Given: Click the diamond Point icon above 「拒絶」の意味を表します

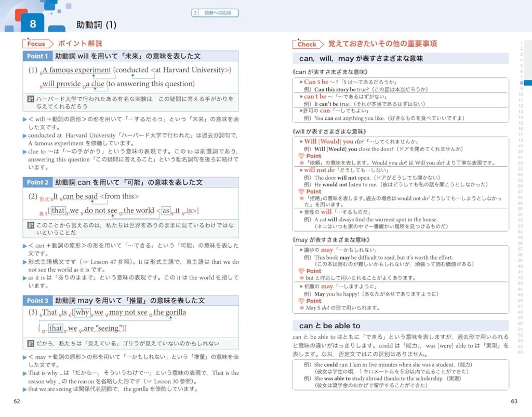Looking at the screenshot, I should (x=301, y=192).
